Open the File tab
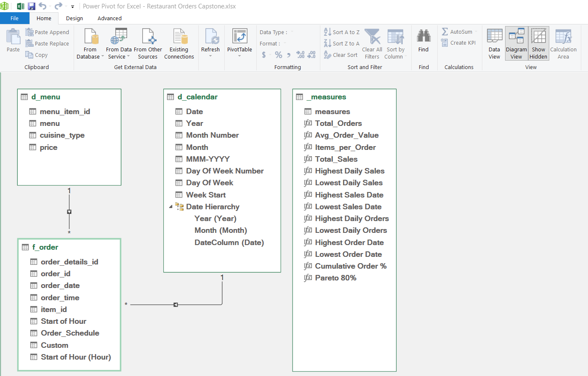 [x=15, y=18]
